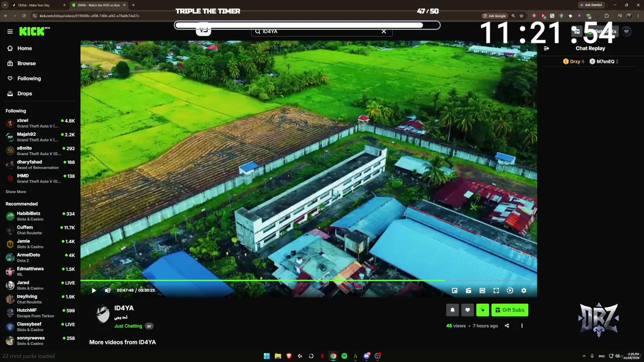Open treyliving recommended channel
The height and width of the screenshot is (362, 644).
click(40, 299)
